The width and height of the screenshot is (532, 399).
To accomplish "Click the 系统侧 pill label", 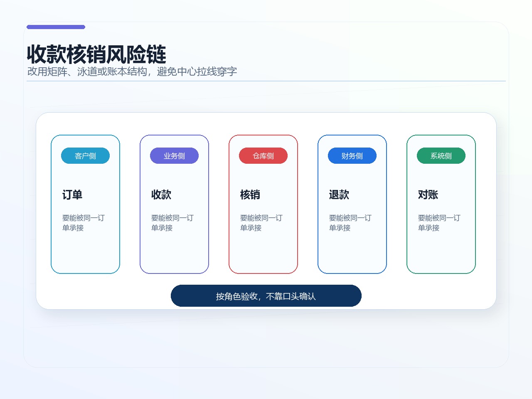I will pos(441,156).
